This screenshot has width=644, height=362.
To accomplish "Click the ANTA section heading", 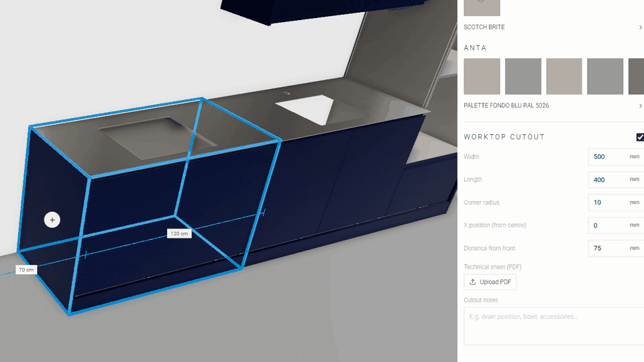I will click(475, 48).
